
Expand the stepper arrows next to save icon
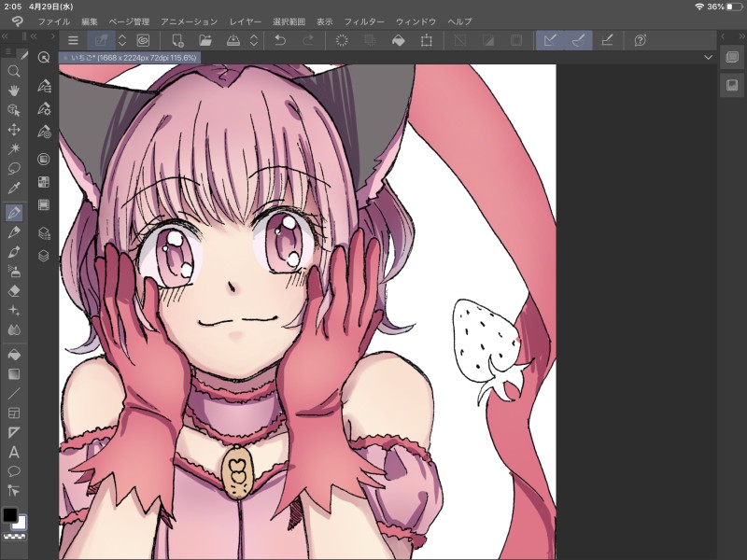pos(254,40)
